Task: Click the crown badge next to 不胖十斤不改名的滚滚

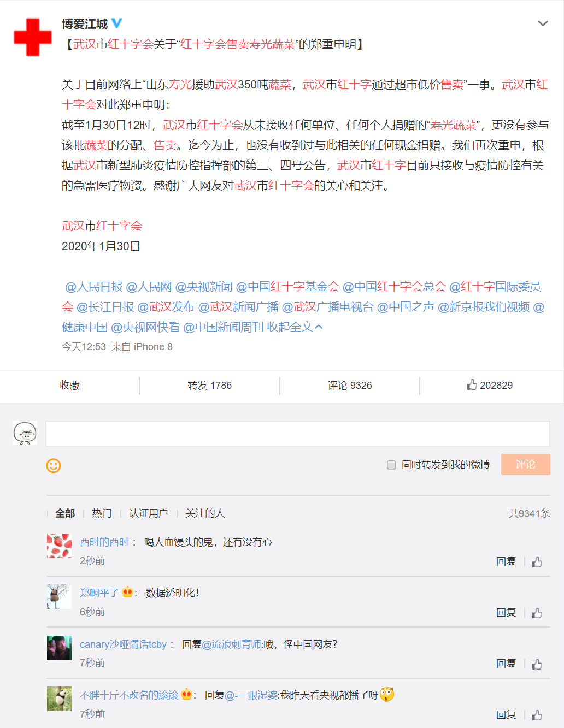Action: (187, 695)
